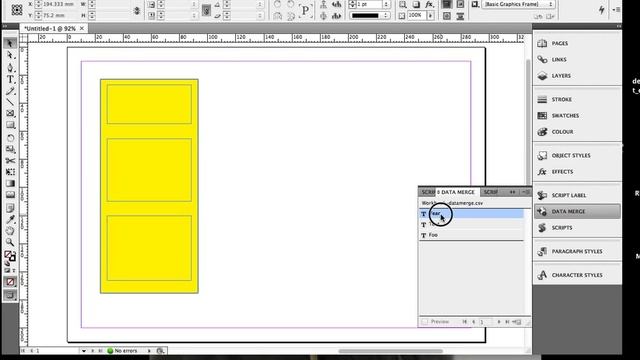Select the Scissors tool
Image resolution: width=640 pixels, height=360 pixels.
(x=10, y=161)
